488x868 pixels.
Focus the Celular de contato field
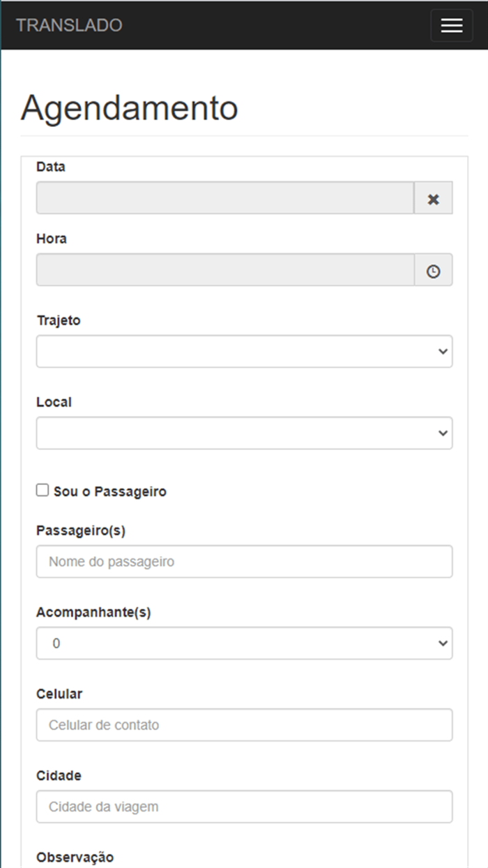244,725
